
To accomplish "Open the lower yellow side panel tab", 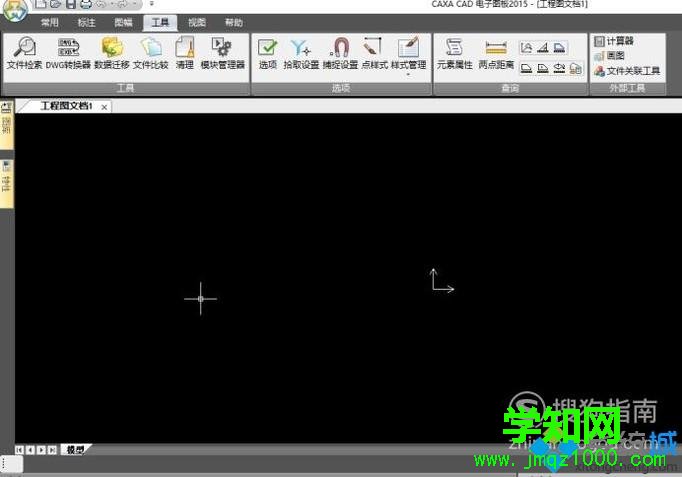I will coord(7,183).
